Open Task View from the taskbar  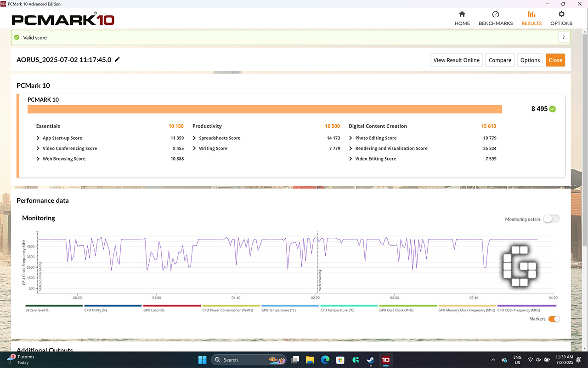pos(295,360)
